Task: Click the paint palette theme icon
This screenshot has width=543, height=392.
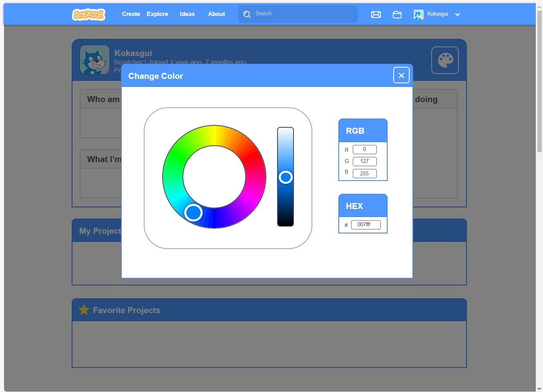Action: point(445,60)
